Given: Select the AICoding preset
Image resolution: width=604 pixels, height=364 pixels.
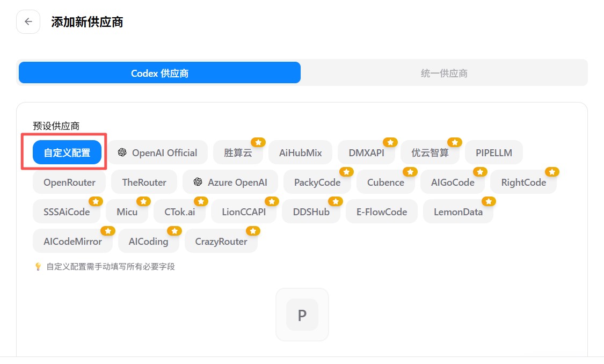Looking at the screenshot, I should pyautogui.click(x=148, y=242).
